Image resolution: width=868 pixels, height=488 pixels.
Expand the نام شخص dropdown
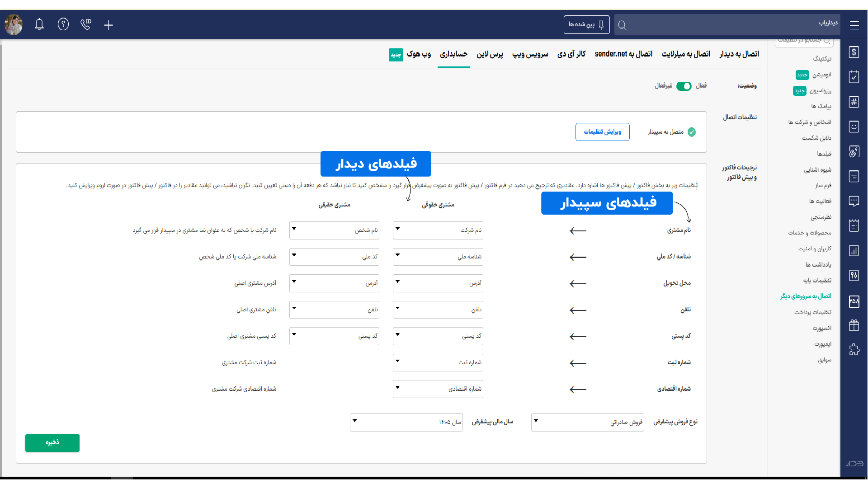click(x=334, y=230)
